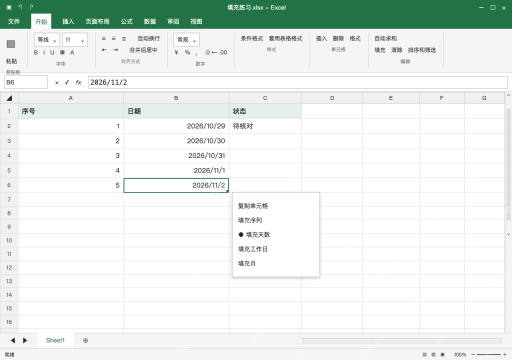Screen dimensions: 512x360
Task: Switch to page break preview icon
Action: tap(443, 355)
